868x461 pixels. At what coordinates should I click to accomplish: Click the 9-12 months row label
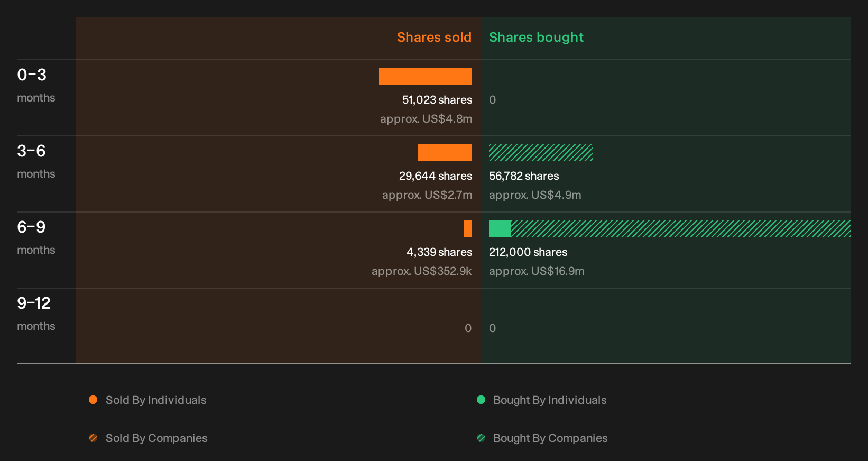click(x=36, y=314)
